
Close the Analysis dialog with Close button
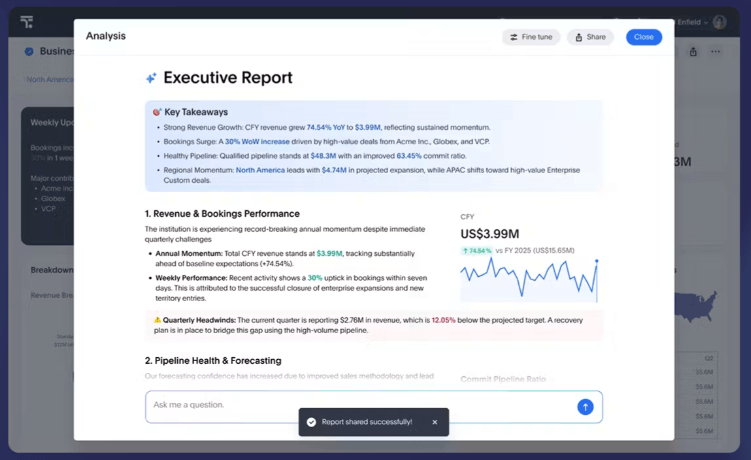(644, 37)
